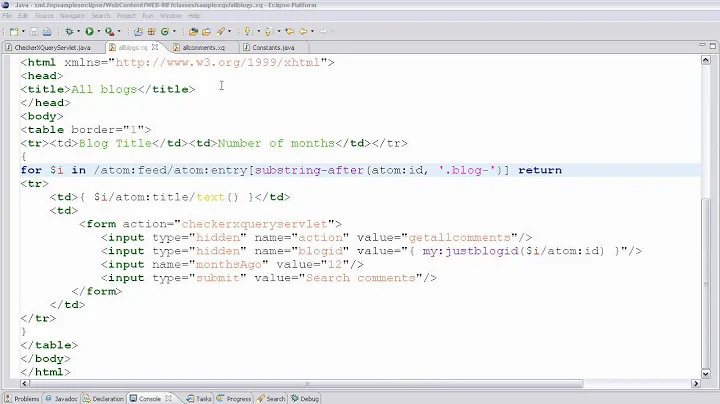Expand the Search toolbar dropdown arrow
Viewport: 720px width, 404px height.
tap(230, 32)
